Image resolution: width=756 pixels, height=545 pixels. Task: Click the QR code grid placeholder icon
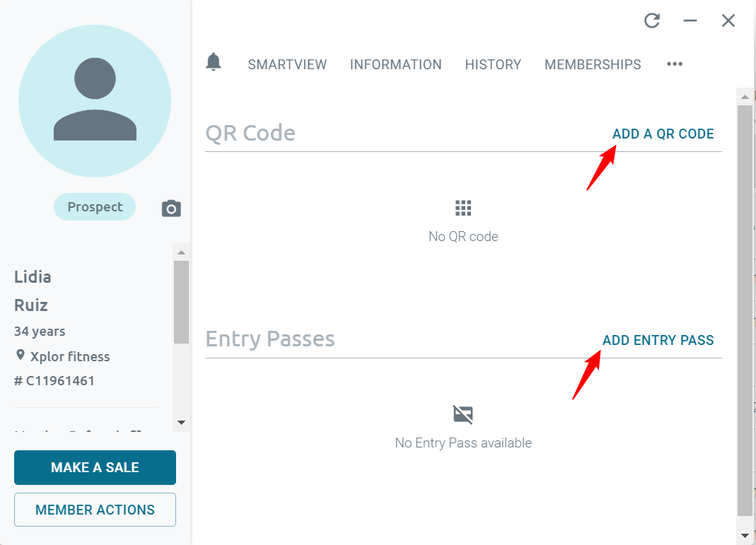[463, 207]
